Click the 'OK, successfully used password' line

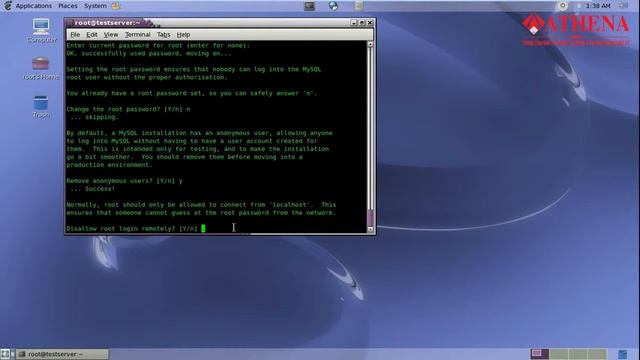(x=149, y=53)
